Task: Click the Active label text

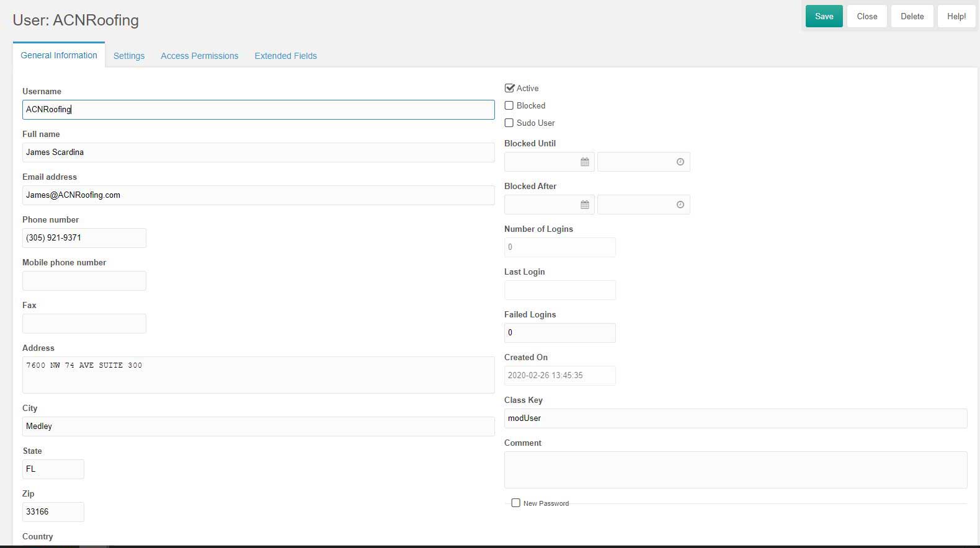Action: coord(528,88)
